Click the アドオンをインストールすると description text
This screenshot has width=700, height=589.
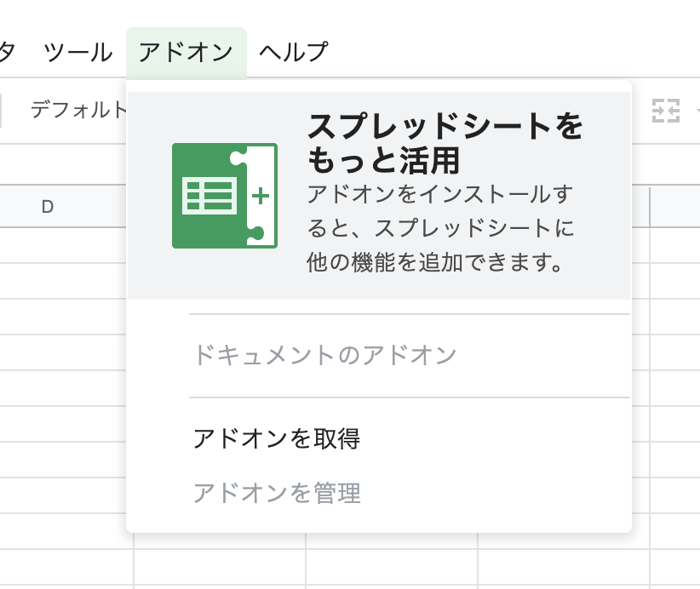click(440, 228)
